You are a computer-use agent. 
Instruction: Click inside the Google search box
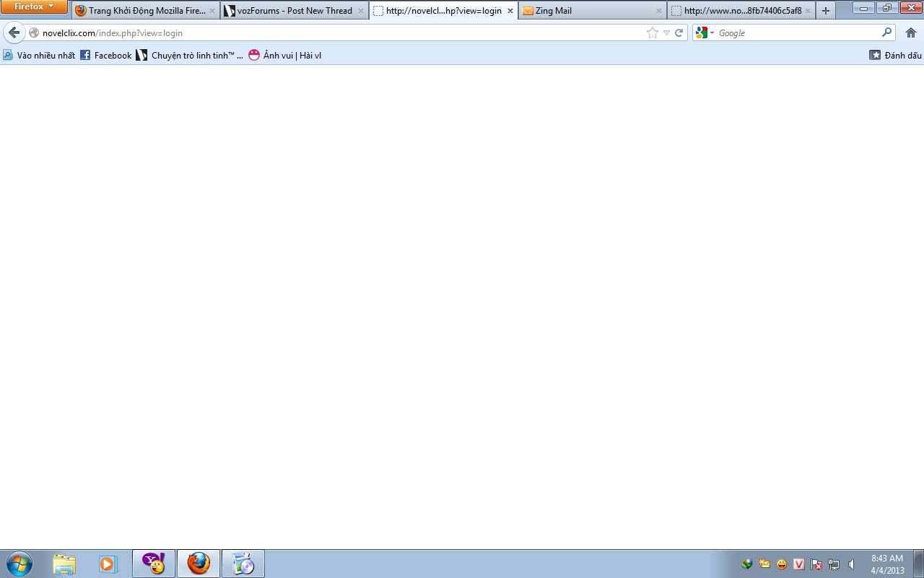tap(798, 33)
